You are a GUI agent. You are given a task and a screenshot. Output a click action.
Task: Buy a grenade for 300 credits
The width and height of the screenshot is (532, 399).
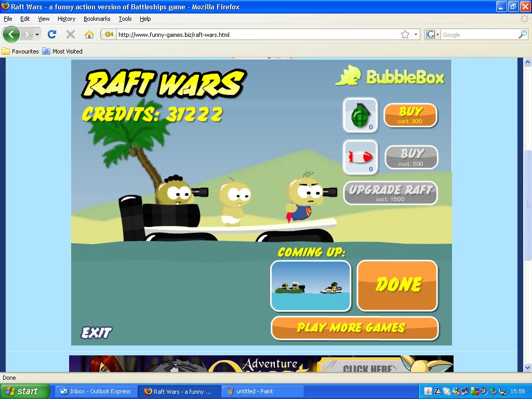(x=410, y=115)
